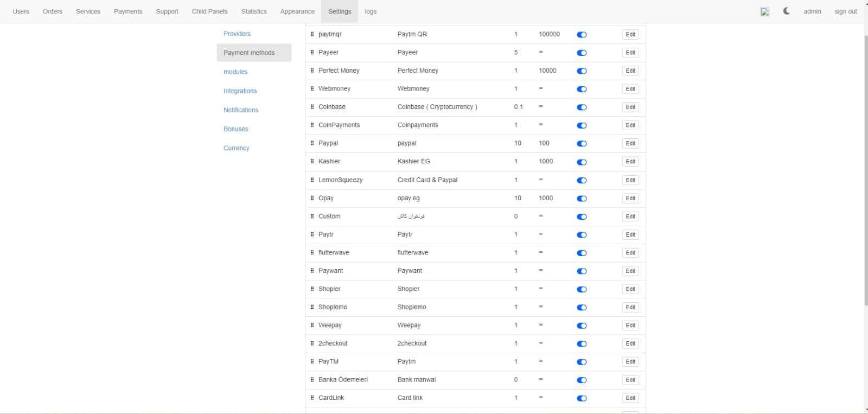Click the flutterwave row drag handle
868x414 pixels.
[x=312, y=252]
